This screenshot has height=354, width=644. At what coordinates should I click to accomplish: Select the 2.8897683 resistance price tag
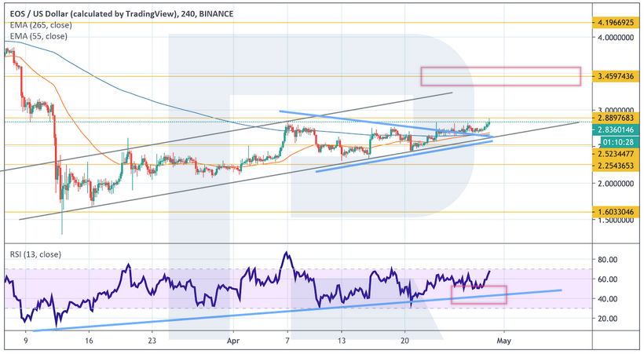614,119
